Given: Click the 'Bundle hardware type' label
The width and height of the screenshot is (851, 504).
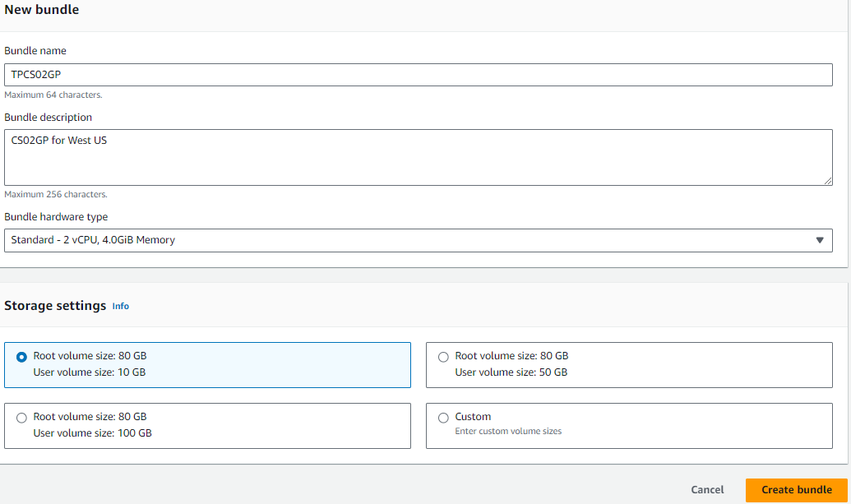Looking at the screenshot, I should 56,217.
